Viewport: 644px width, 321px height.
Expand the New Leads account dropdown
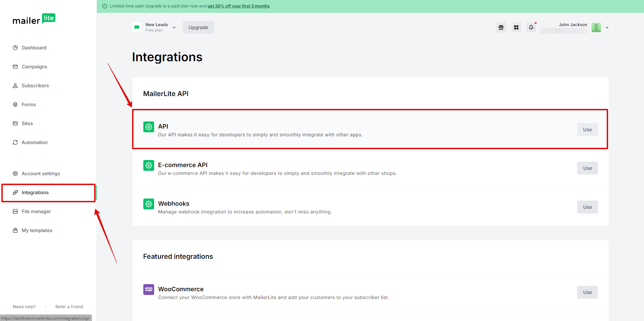coord(174,27)
